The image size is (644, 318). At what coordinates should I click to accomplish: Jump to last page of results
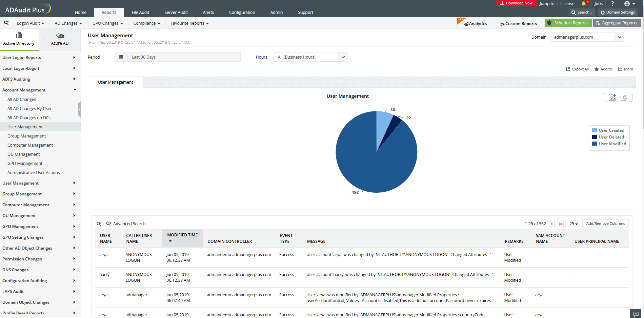(561, 224)
